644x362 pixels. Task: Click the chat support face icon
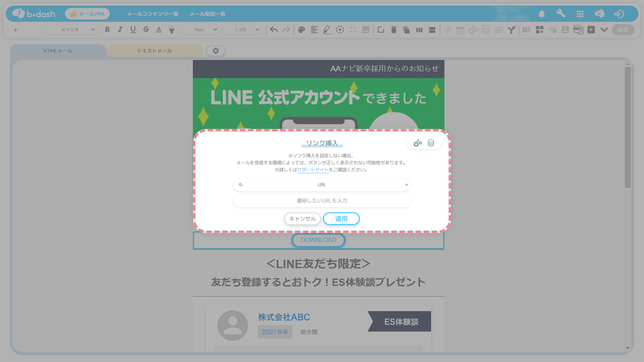pyautogui.click(x=600, y=14)
